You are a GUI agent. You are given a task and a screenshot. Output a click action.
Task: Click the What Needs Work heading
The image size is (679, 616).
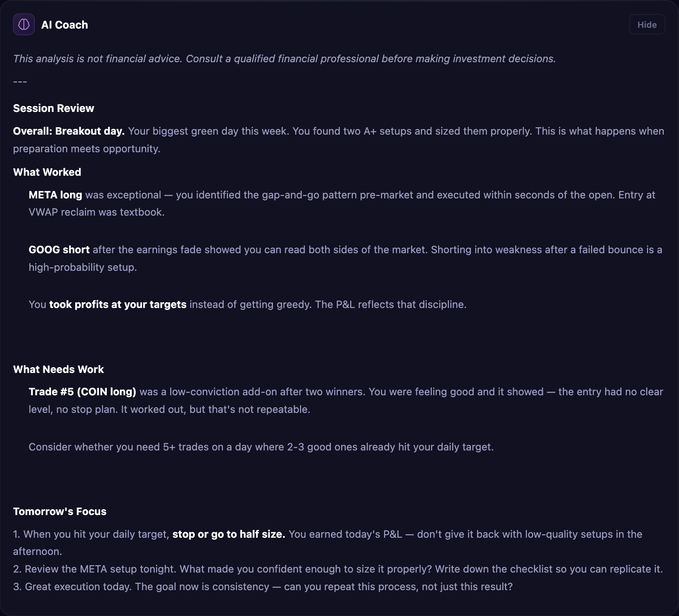point(58,369)
